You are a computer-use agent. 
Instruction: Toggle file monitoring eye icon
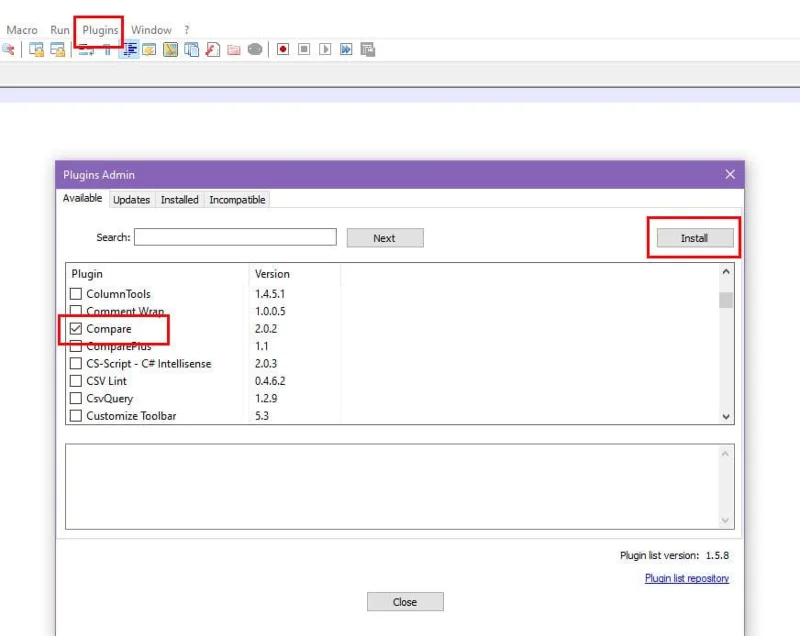255,49
